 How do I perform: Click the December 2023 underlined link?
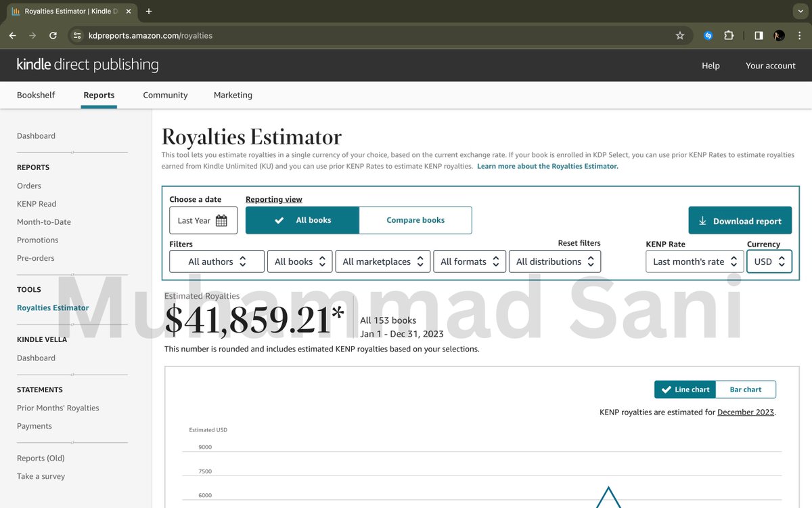point(746,412)
